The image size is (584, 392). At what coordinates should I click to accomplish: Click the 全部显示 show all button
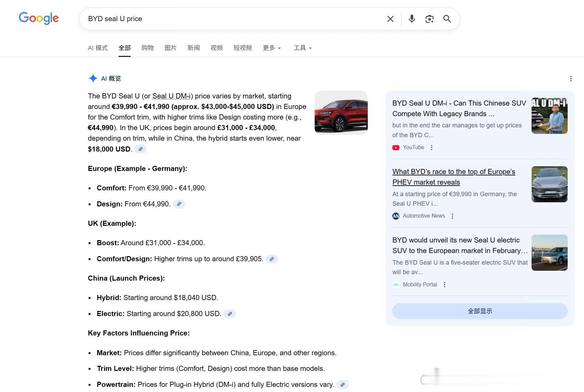[x=480, y=311]
